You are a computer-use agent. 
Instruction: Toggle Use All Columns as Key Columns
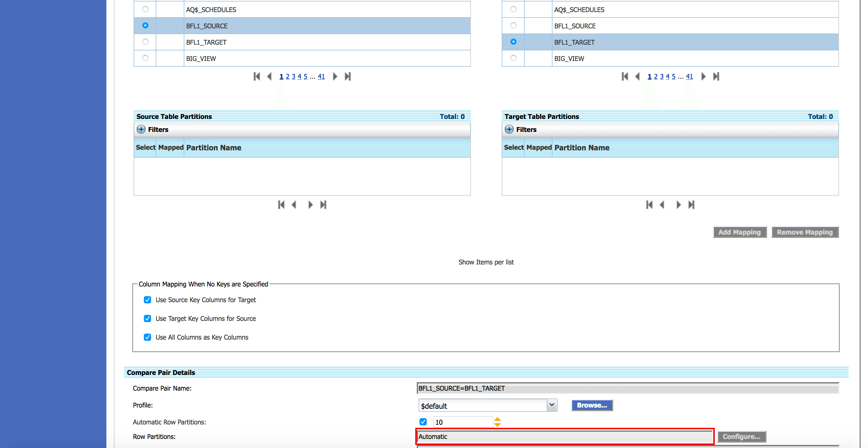tap(147, 337)
